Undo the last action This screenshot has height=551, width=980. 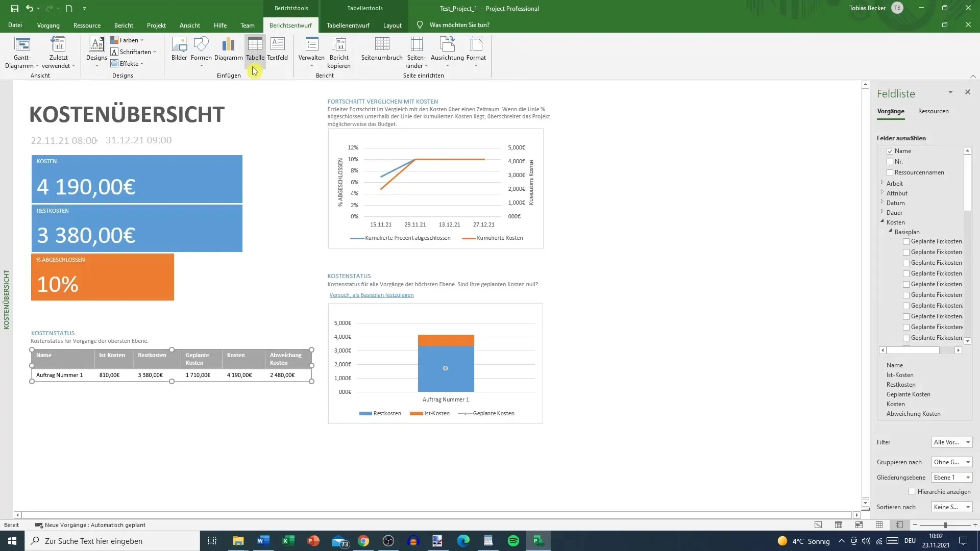pos(30,8)
